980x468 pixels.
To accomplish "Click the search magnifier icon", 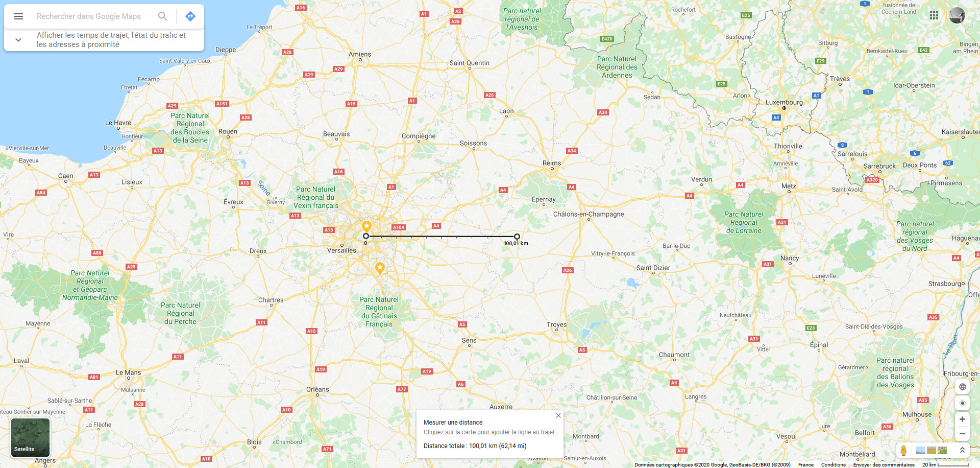I will (163, 16).
